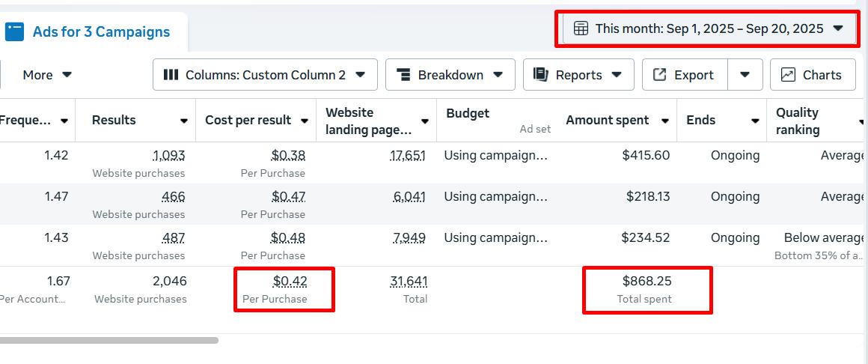The image size is (868, 364).
Task: Click the 487 website purchases result
Action: pos(174,237)
